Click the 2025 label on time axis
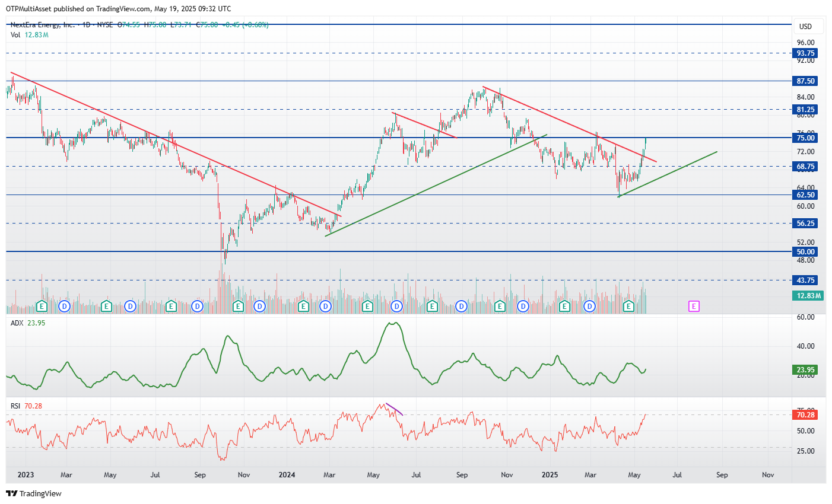Viewport: 832px width, 504px height. point(550,474)
